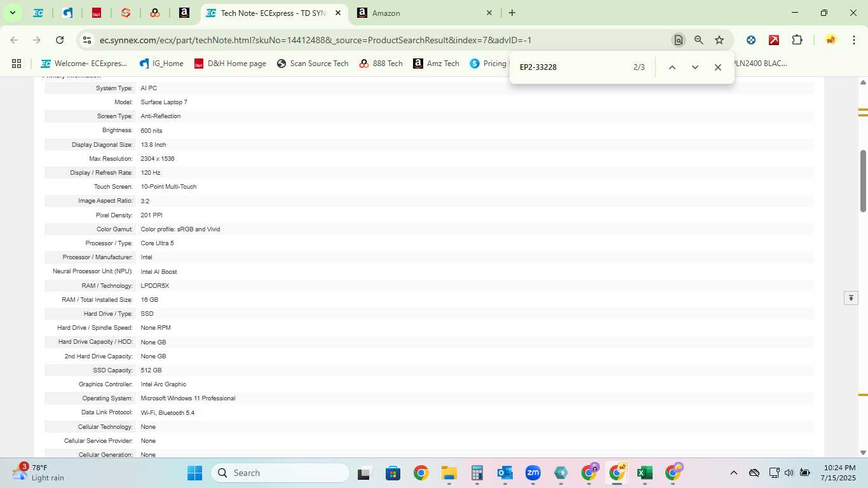Viewport: 868px width, 488px height.
Task: Select 'Surface Laptop 7' model value
Action: pos(164,102)
